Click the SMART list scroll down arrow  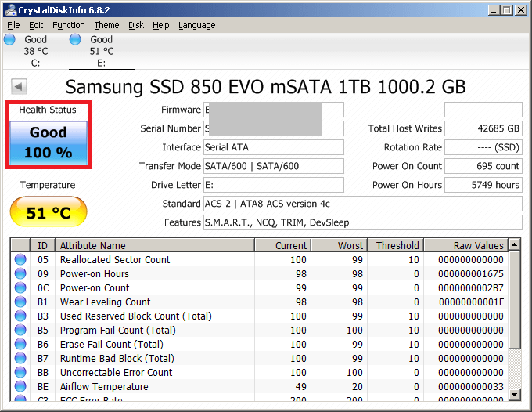coord(515,394)
